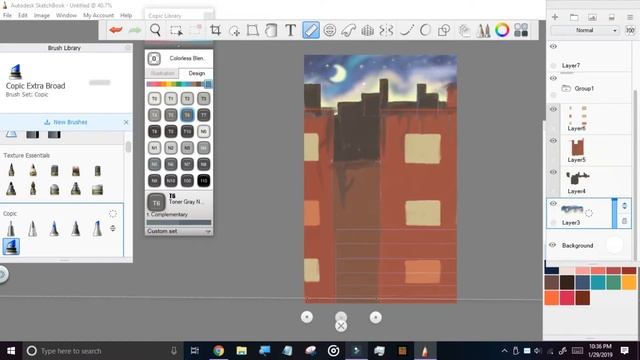Screen dimensions: 640x360
Task: Open the My Account menu
Action: 98,15
